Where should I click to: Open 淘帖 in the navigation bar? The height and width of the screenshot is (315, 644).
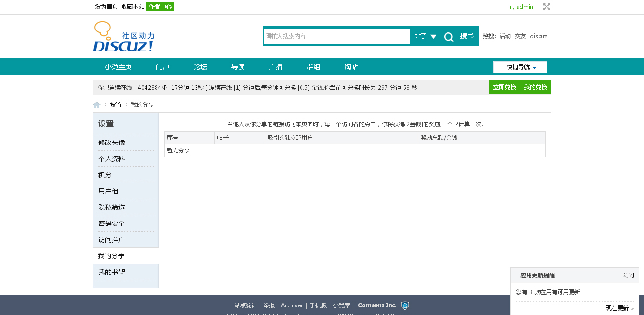[x=351, y=67]
